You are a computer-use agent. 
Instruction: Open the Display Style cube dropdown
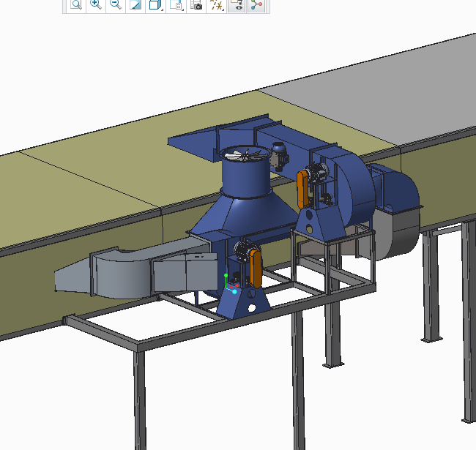point(156,5)
